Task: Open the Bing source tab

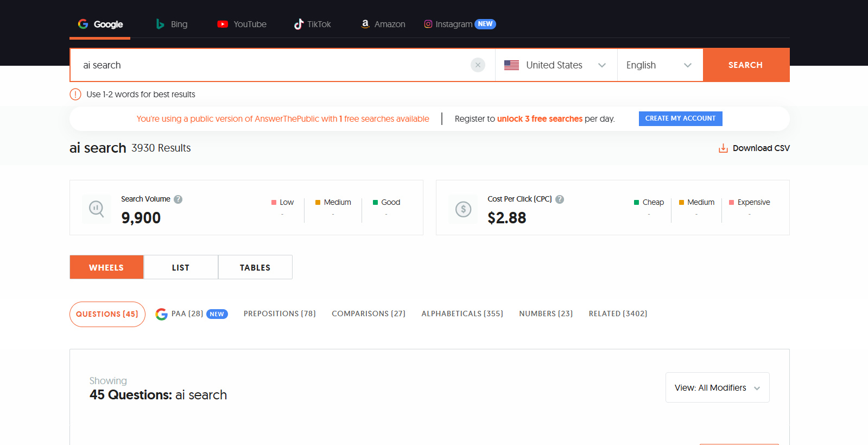Action: [x=172, y=24]
